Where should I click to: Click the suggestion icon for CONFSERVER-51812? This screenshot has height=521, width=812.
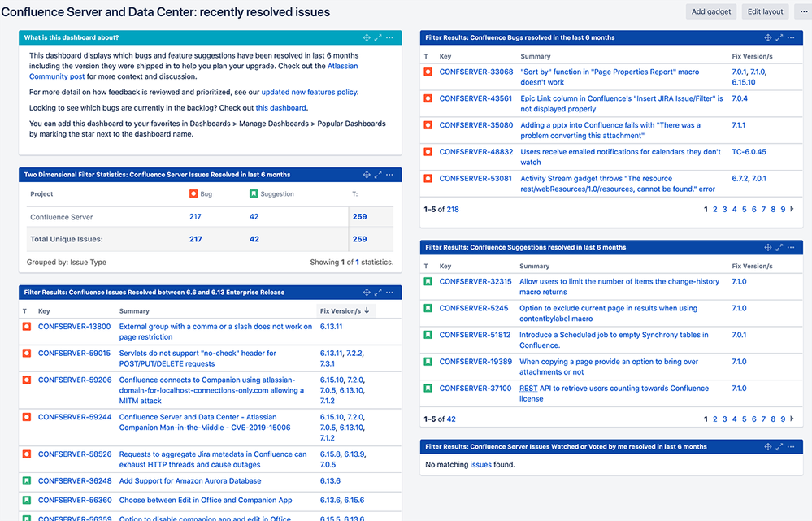(428, 335)
